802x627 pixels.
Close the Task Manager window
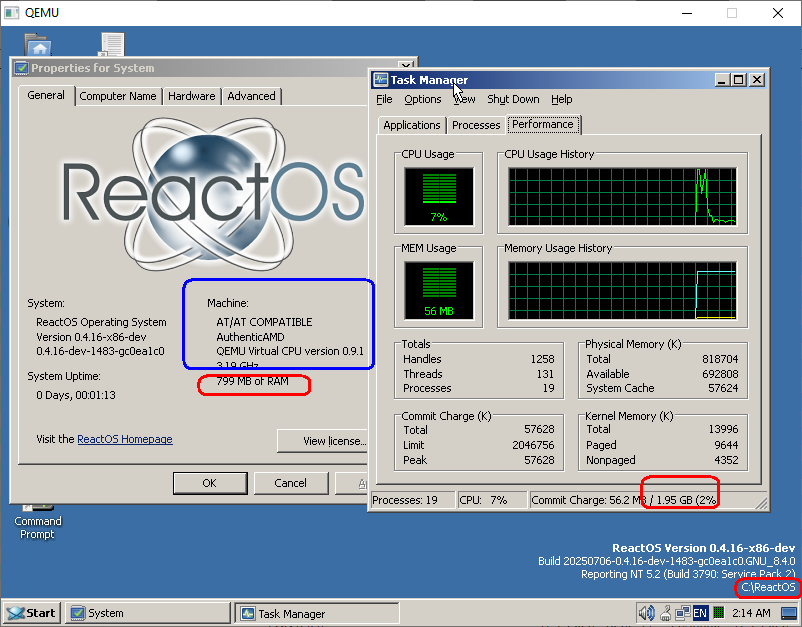pyautogui.click(x=756, y=80)
